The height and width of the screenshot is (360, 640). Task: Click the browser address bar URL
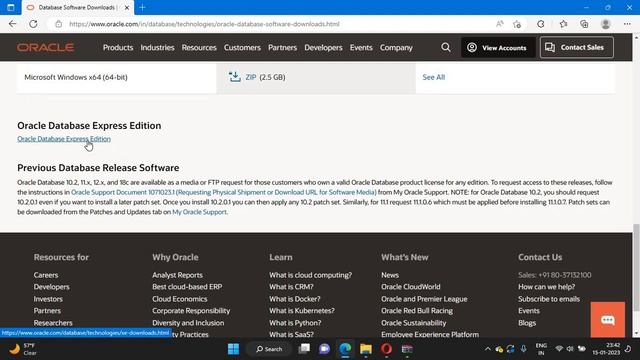pyautogui.click(x=204, y=24)
